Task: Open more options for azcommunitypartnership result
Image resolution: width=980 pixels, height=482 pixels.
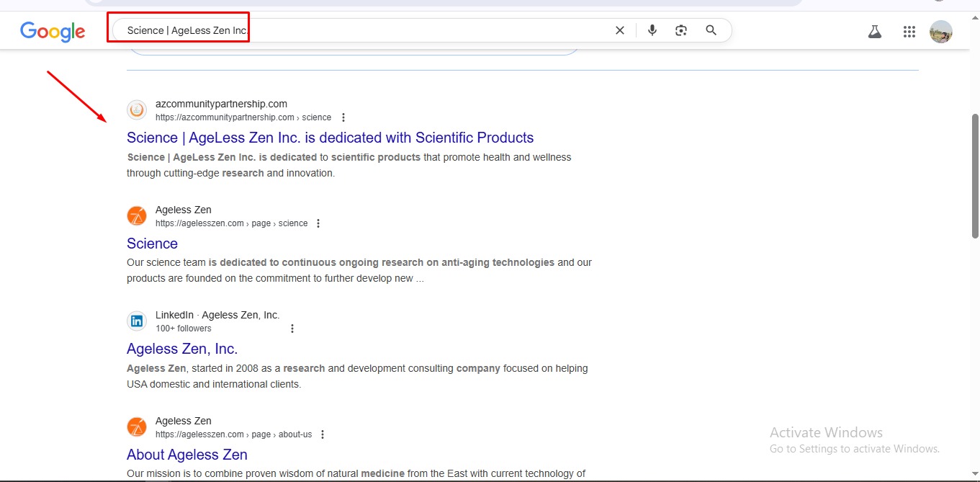Action: click(343, 117)
